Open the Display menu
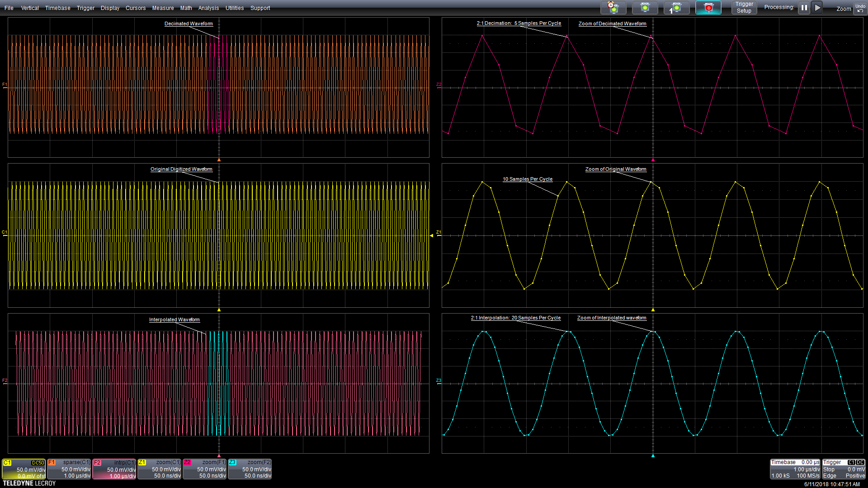This screenshot has height=488, width=868. point(110,8)
